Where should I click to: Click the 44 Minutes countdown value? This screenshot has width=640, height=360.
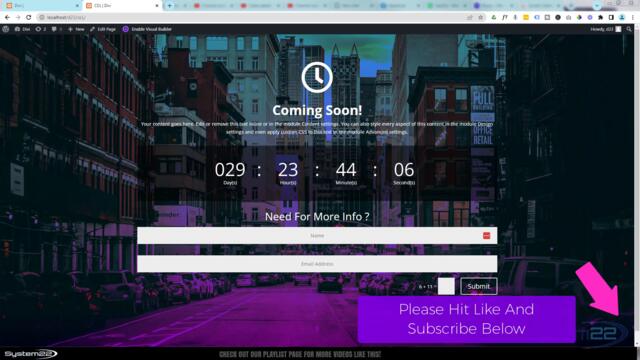(x=346, y=170)
